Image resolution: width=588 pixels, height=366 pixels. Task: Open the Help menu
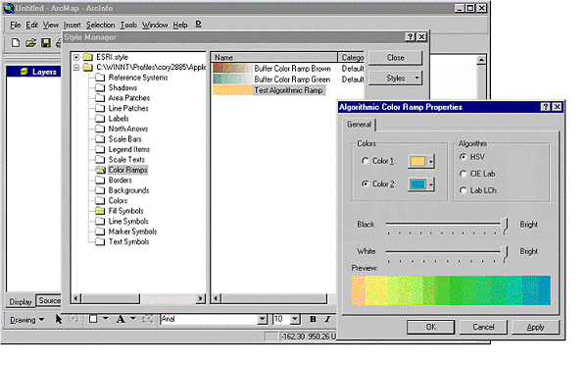coord(180,25)
